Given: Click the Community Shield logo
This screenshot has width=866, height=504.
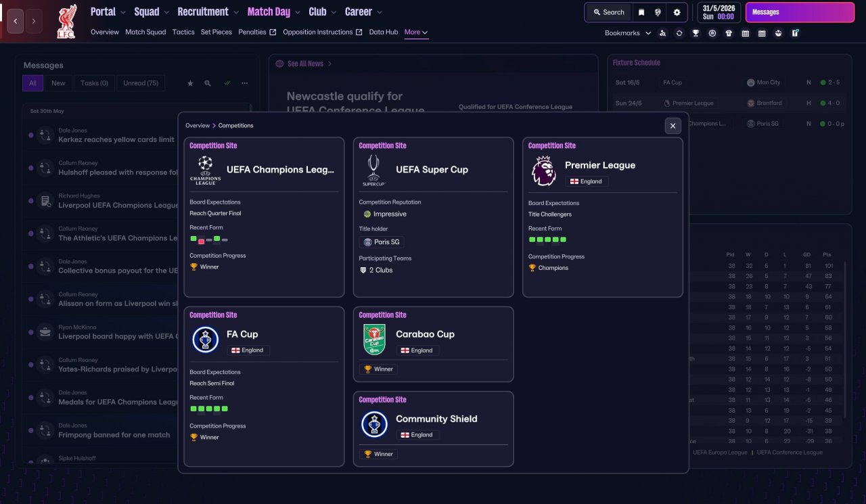Looking at the screenshot, I should click(374, 424).
